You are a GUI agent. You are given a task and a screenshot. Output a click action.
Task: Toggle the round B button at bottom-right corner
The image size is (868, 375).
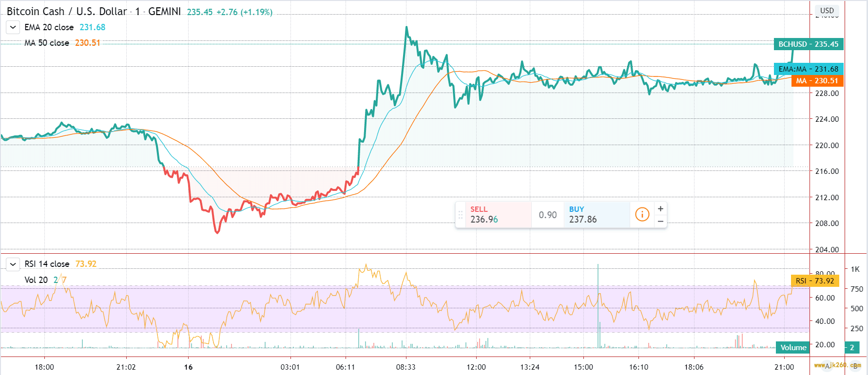pyautogui.click(x=855, y=366)
